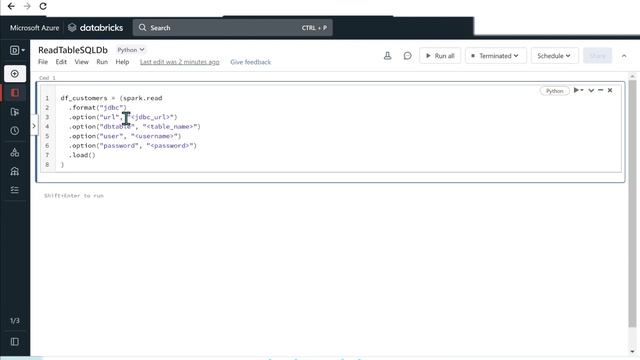Click the scrollbar down arrow
The width and height of the screenshot is (640, 360).
tap(632, 351)
